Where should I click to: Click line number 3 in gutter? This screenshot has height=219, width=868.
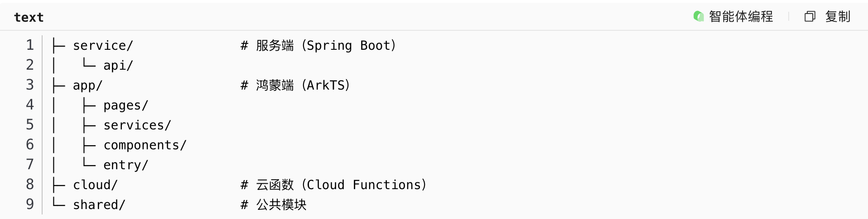30,85
